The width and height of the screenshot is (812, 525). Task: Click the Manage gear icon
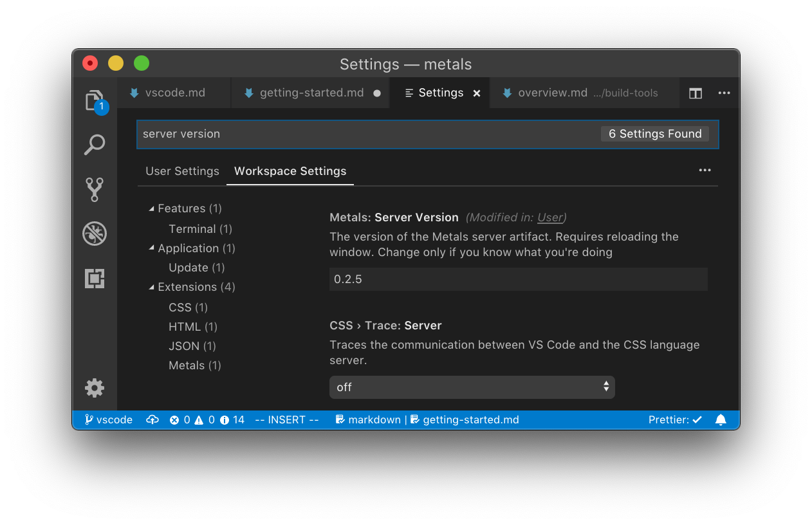point(95,387)
